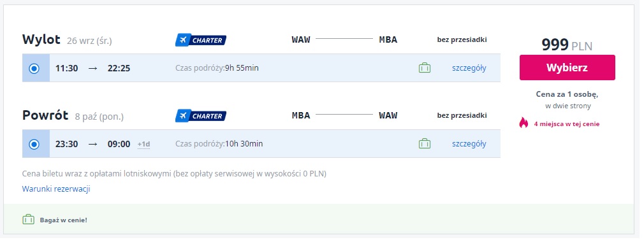644x242 pixels.
Task: Choose this offer with the Wybierz button
Action: click(x=567, y=68)
